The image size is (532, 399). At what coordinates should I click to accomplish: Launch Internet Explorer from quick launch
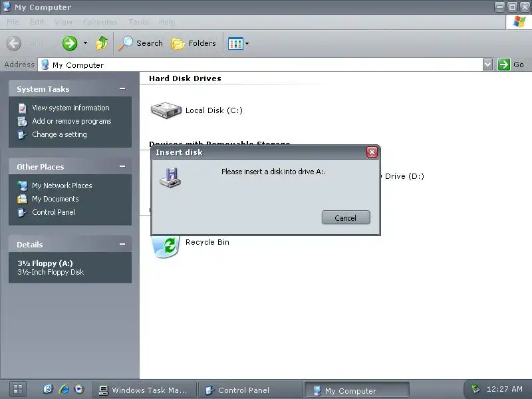(64, 389)
